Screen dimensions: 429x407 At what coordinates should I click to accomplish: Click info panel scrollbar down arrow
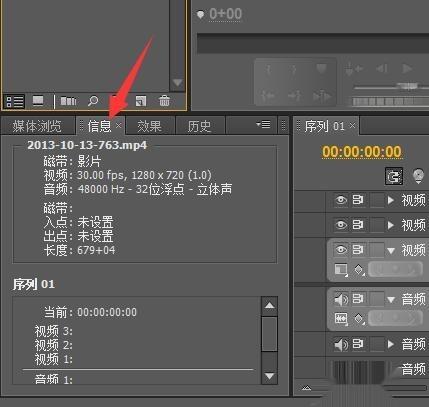[270, 376]
